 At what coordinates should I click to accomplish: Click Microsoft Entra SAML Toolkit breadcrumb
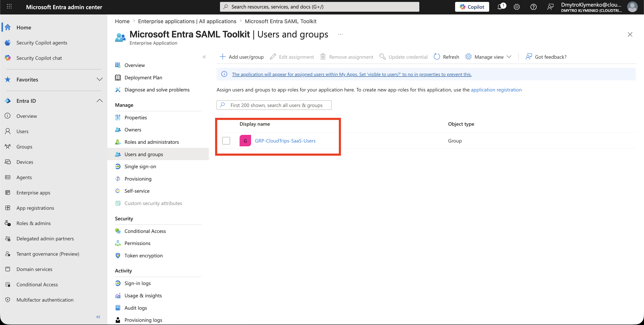point(280,21)
